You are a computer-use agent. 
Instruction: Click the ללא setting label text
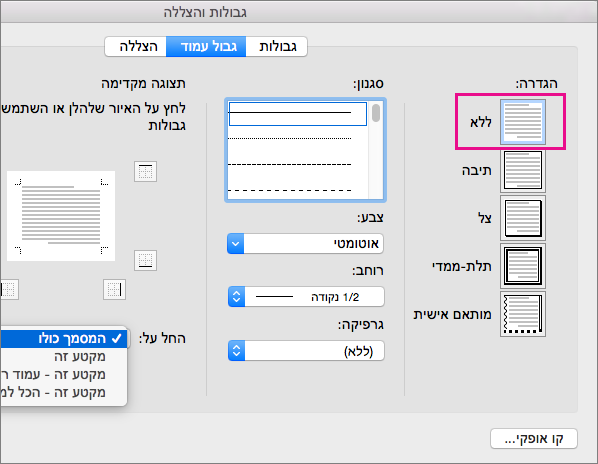[x=481, y=122]
